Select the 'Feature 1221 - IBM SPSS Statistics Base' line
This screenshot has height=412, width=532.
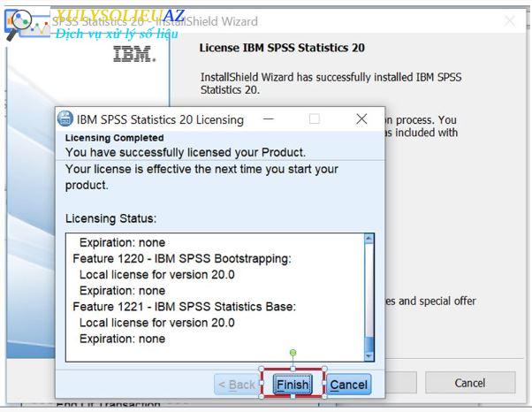click(184, 307)
